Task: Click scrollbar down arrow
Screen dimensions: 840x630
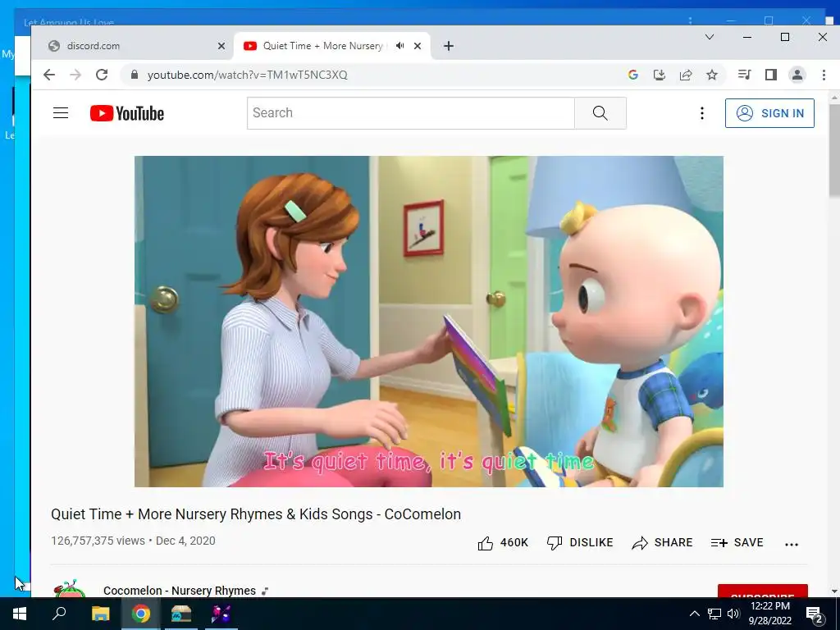Action: coord(834,591)
